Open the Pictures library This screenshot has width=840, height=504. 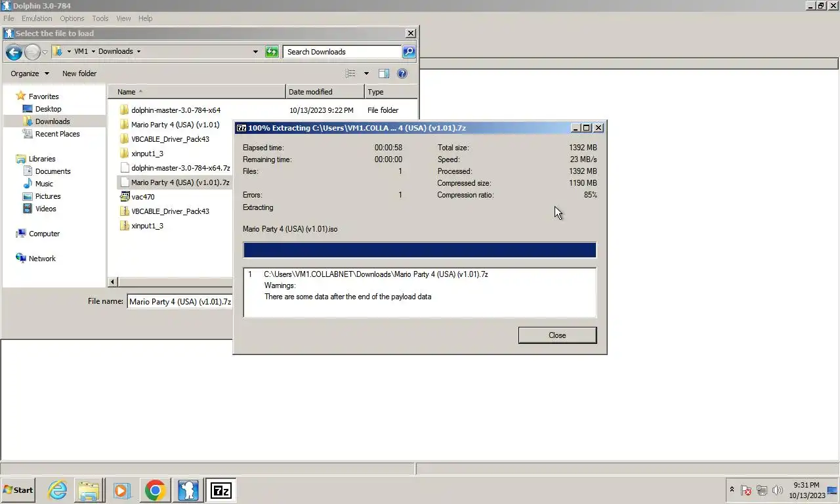click(48, 196)
